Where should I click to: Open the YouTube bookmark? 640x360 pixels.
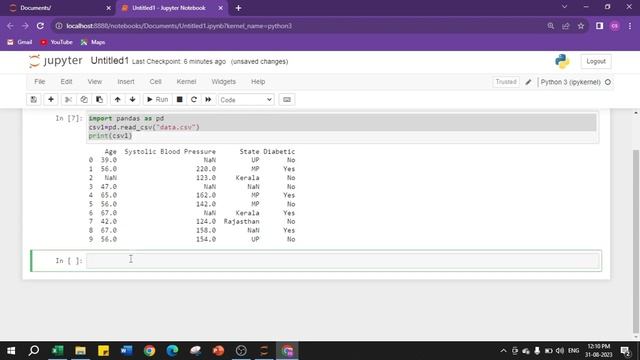click(x=56, y=42)
